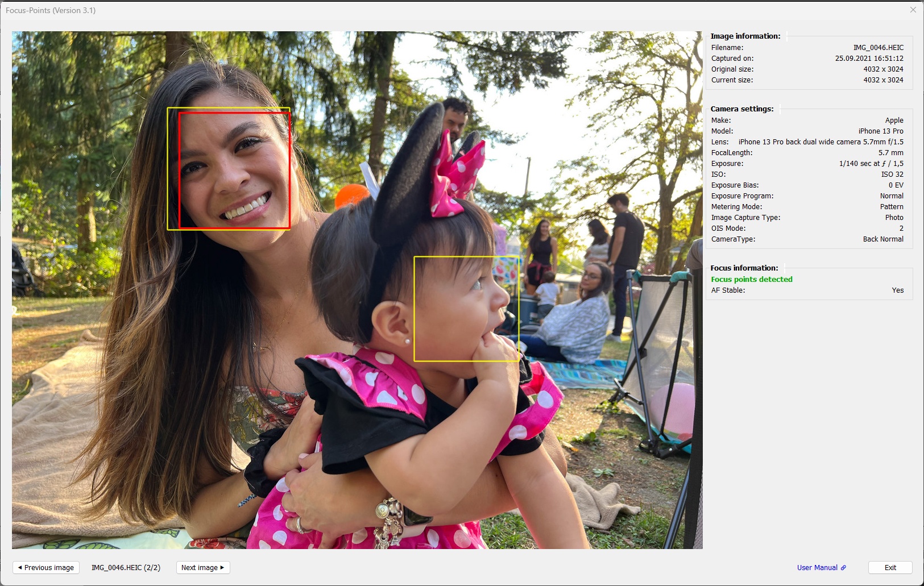The image size is (924, 586).
Task: Click the Captured on date value
Action: [x=869, y=59]
